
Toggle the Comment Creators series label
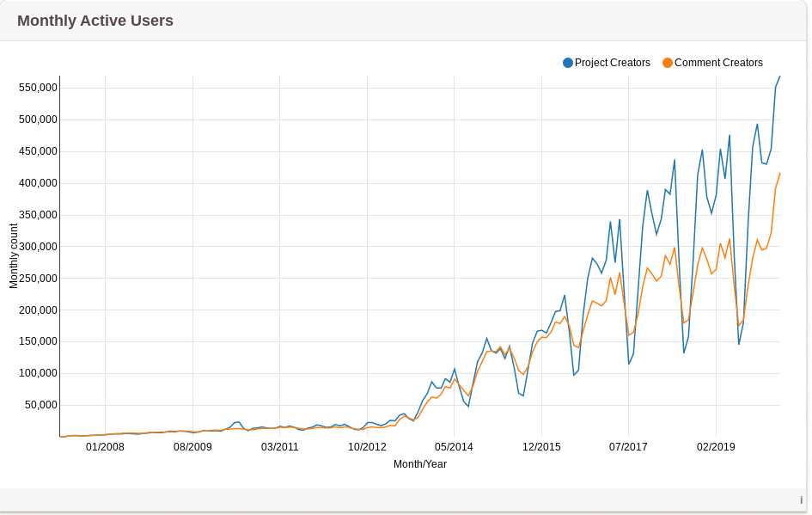coord(718,63)
